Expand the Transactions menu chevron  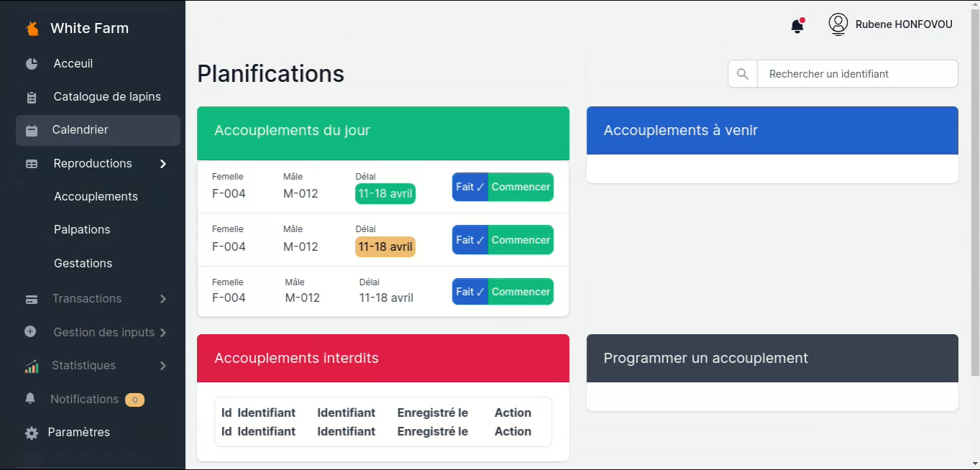point(163,299)
